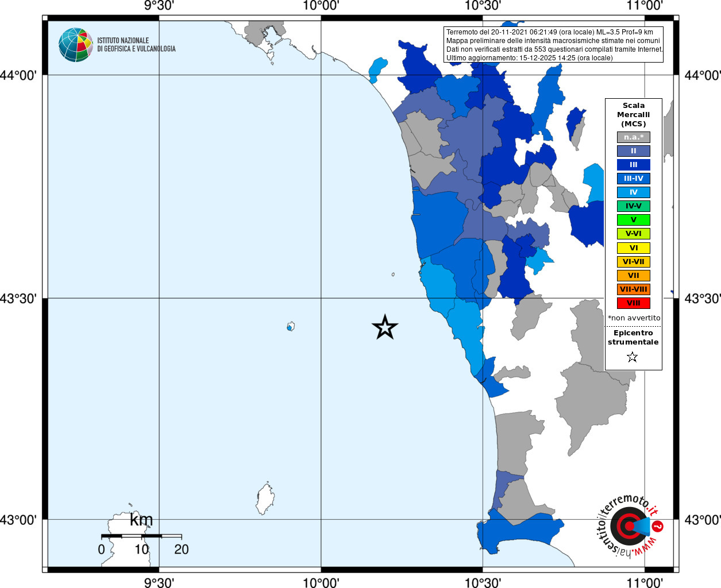Viewport: 721px width, 588px height.
Task: Click the top 9°30' longitude label
Action: coord(159,6)
